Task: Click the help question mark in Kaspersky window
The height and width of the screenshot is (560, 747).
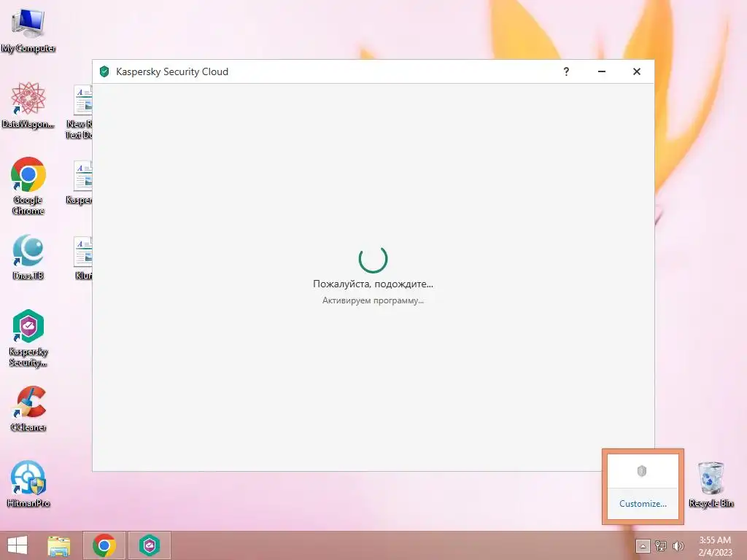Action: (x=566, y=71)
